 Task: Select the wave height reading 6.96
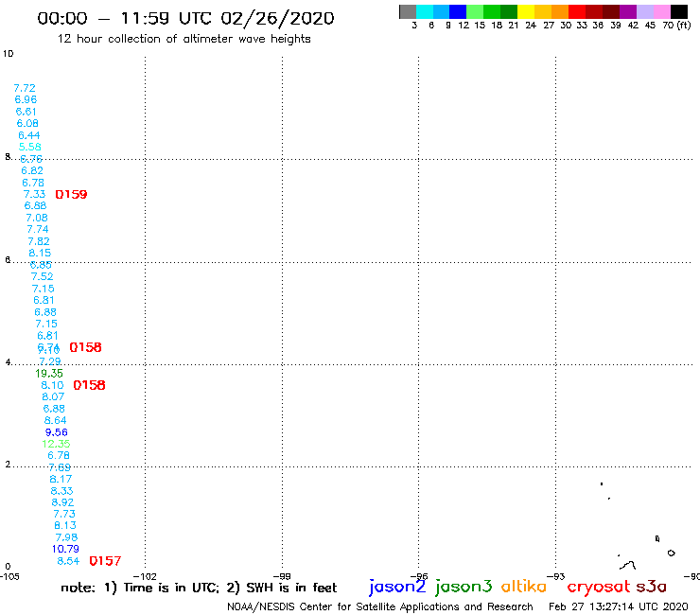coord(26,99)
